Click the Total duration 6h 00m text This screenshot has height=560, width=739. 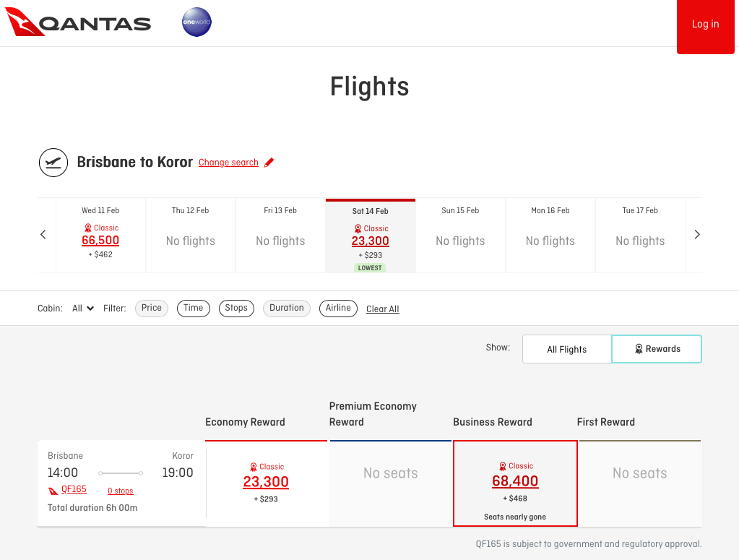pyautogui.click(x=93, y=508)
